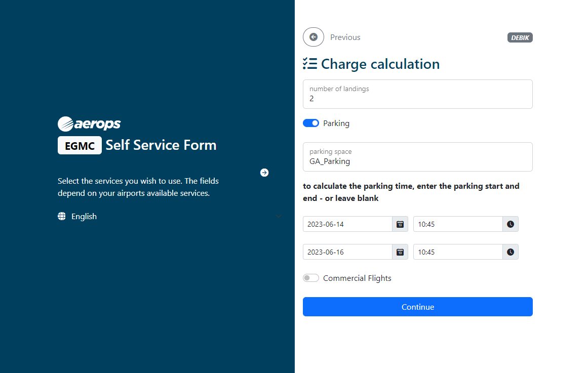Click the Commercial Flights label
This screenshot has height=373, width=588.
tap(357, 278)
